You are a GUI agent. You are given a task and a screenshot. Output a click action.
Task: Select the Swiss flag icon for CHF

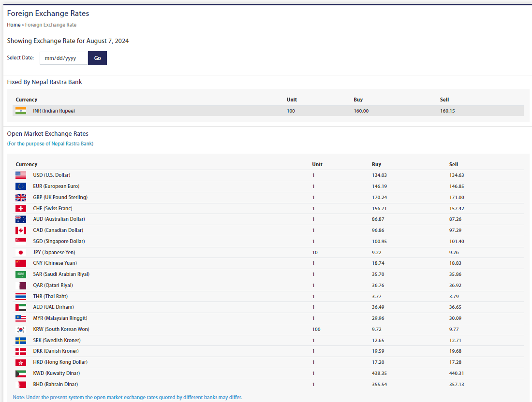pyautogui.click(x=21, y=208)
